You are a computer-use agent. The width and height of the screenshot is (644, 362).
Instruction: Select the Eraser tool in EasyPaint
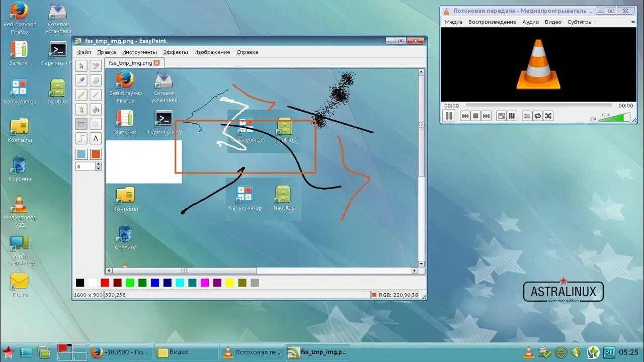click(x=96, y=66)
